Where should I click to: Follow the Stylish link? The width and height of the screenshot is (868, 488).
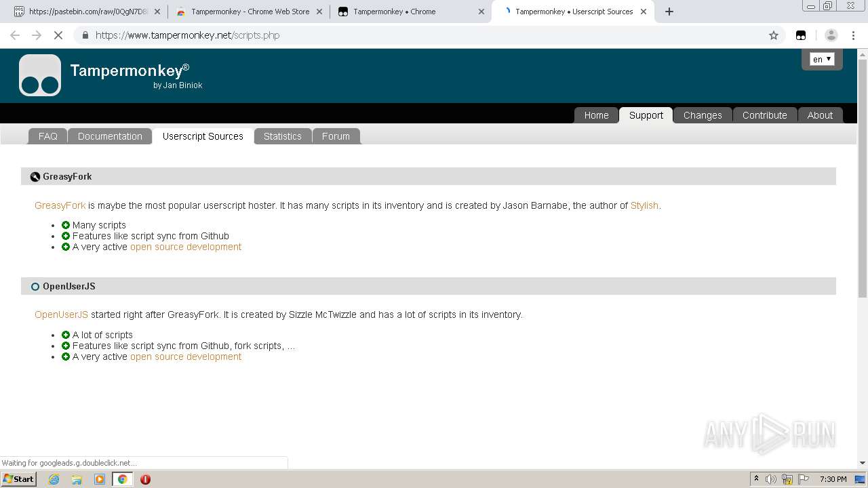tap(644, 205)
